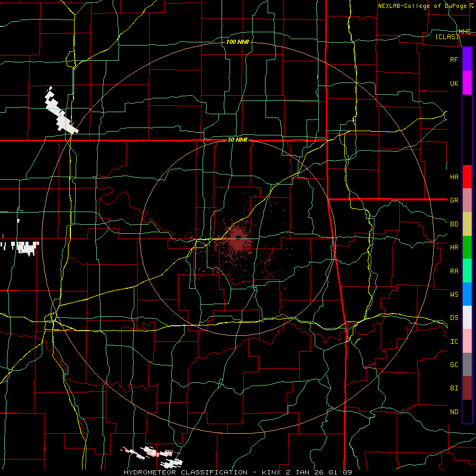Select the WS blue legend swatch
The width and height of the screenshot is (476, 476).
[467, 294]
